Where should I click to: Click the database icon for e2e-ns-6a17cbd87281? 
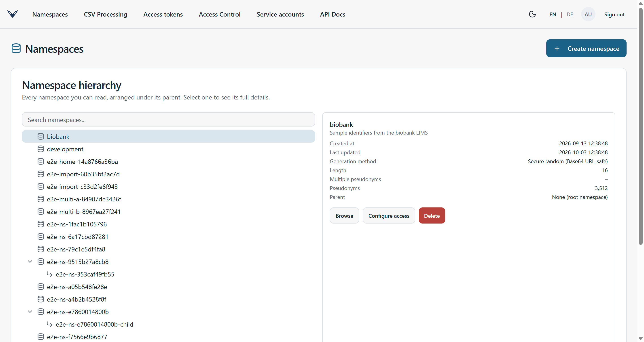click(40, 236)
